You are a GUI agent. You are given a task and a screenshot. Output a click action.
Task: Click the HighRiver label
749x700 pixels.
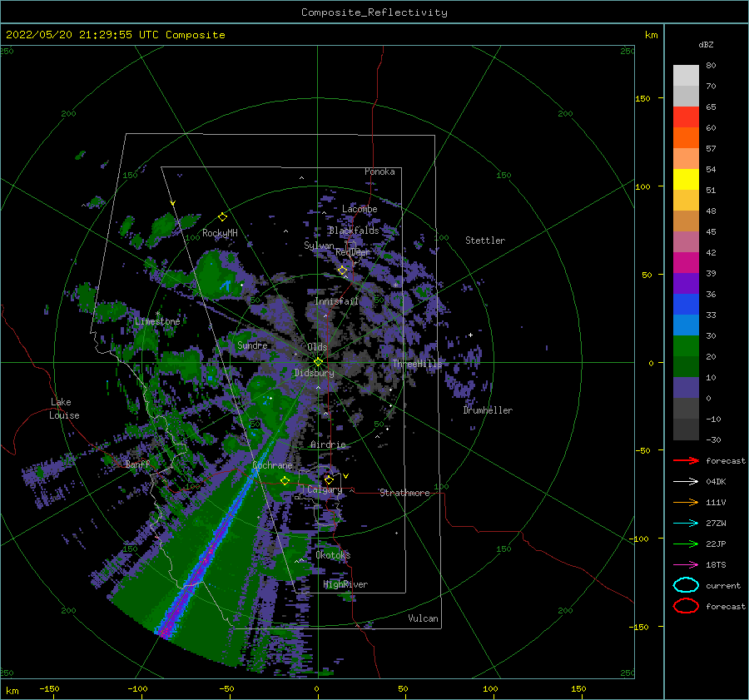tap(345, 585)
